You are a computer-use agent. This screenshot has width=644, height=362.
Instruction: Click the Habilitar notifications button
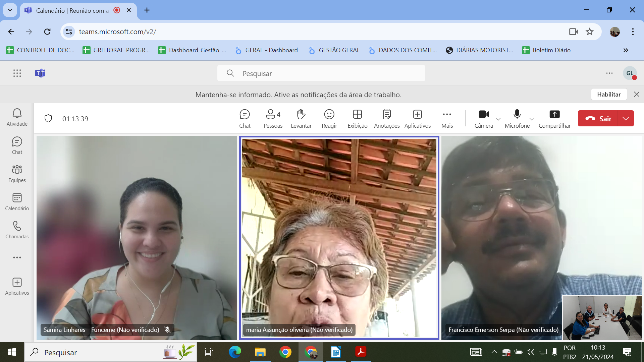(x=609, y=95)
